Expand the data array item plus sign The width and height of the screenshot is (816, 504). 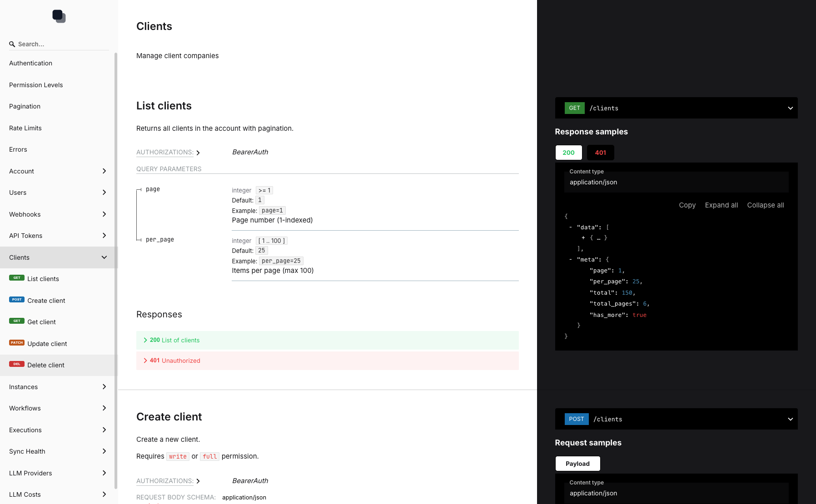tap(583, 238)
